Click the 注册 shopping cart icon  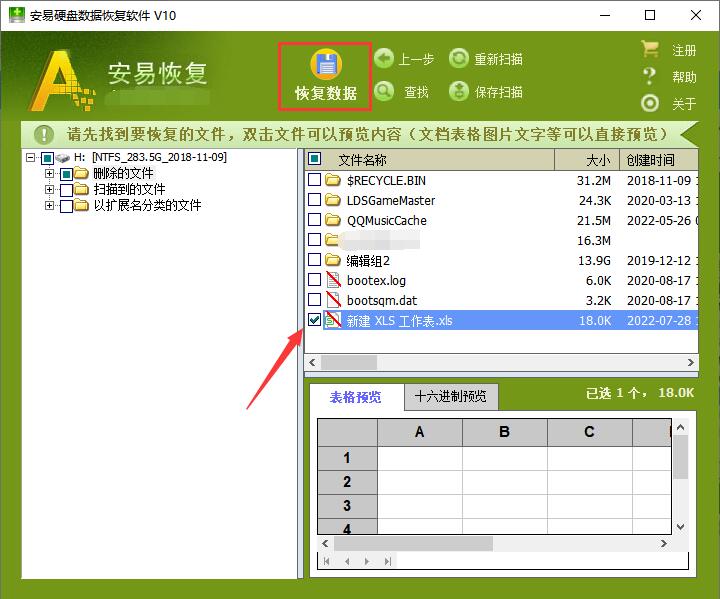point(650,49)
